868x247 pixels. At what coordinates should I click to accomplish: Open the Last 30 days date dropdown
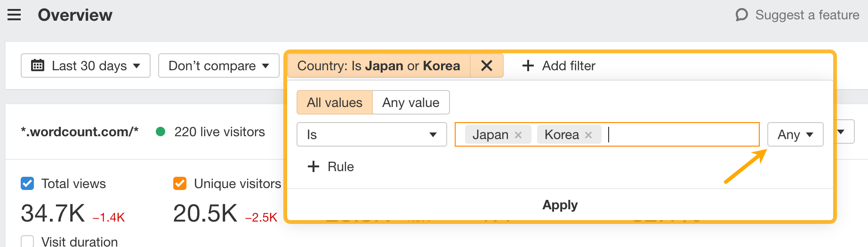pos(86,66)
